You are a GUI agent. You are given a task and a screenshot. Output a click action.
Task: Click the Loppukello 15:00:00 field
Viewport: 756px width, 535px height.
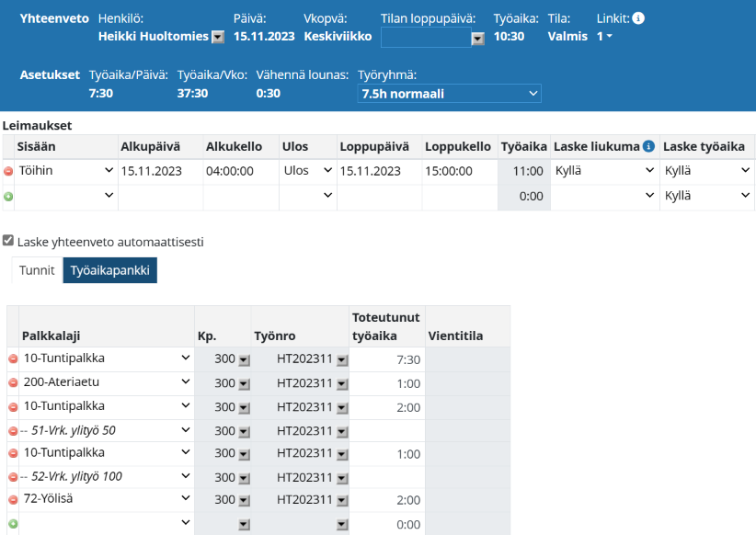[x=458, y=171]
